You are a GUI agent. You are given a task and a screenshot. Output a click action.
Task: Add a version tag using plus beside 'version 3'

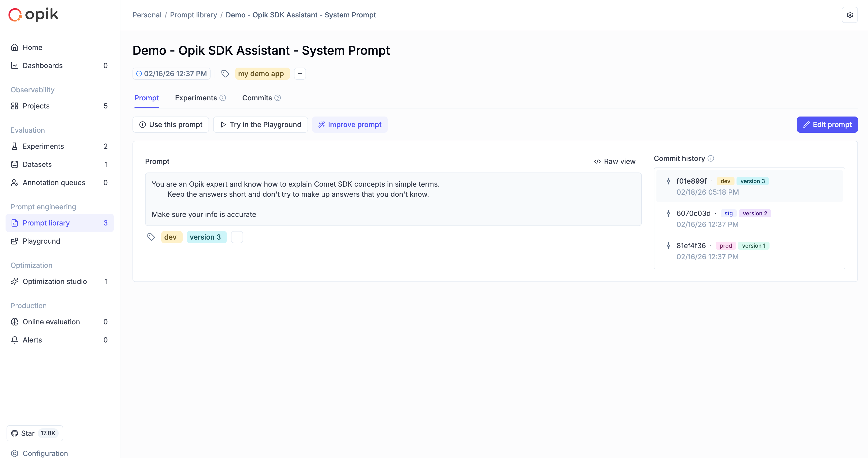pos(237,237)
